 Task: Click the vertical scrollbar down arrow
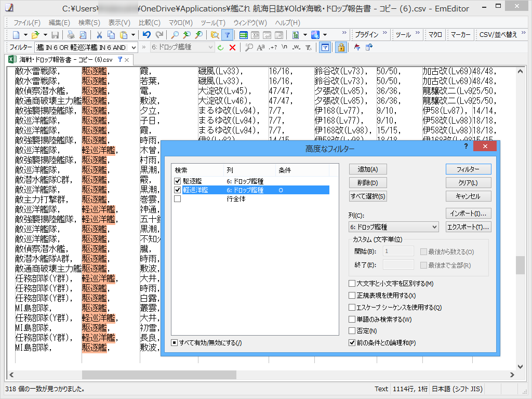coord(520,366)
